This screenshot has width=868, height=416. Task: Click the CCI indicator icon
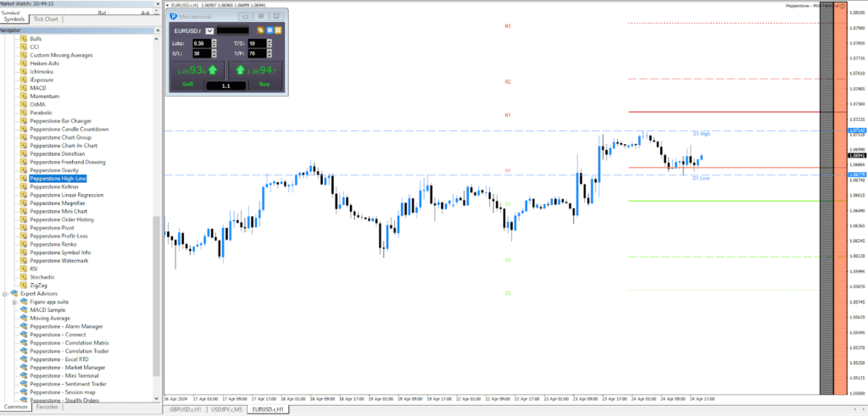pyautogui.click(x=24, y=47)
